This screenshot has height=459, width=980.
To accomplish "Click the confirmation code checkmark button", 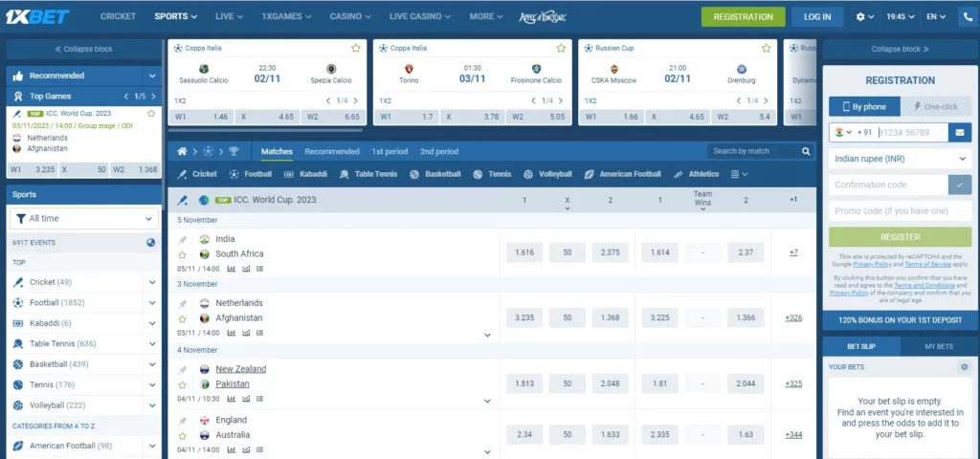I will (960, 185).
